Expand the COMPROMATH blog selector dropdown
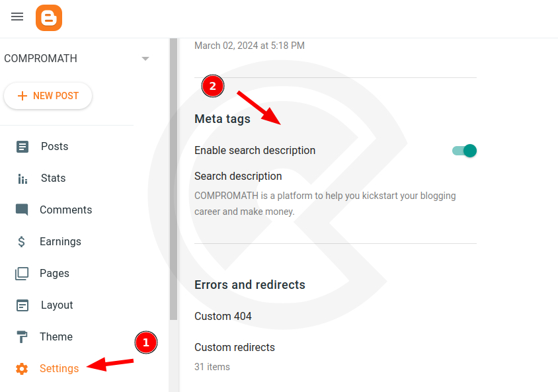Screen dimensions: 558x392 pos(145,58)
